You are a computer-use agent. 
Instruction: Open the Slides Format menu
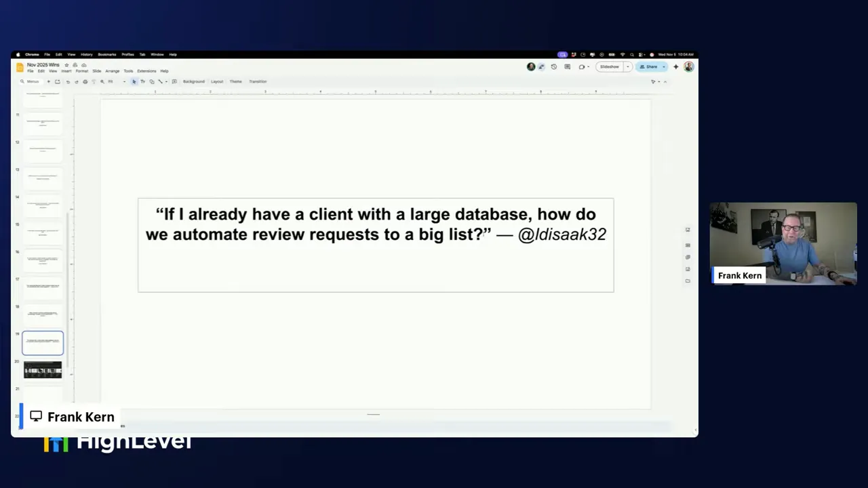pyautogui.click(x=82, y=71)
